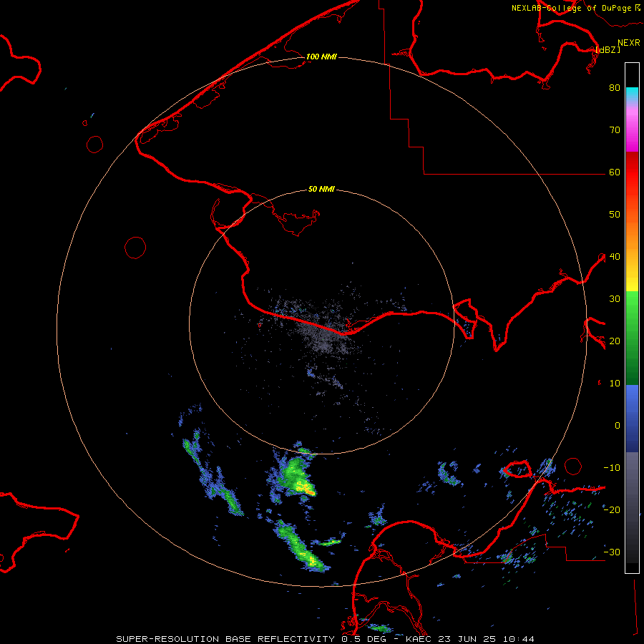
Task: Click the 80 value on the dBZ scale
Action: coord(615,87)
